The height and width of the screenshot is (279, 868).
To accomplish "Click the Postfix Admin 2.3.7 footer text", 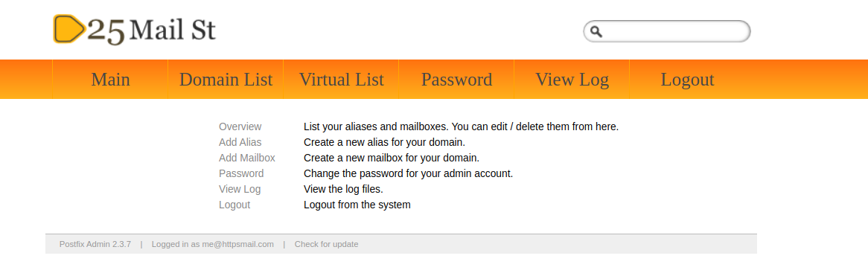I will (x=95, y=244).
